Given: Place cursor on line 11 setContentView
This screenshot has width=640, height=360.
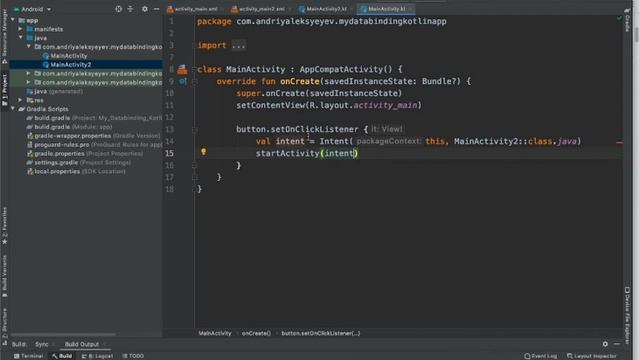Looking at the screenshot, I should point(329,105).
